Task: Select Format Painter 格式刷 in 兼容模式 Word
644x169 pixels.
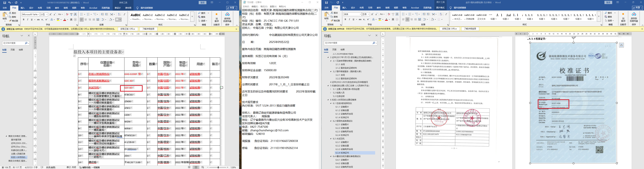Action: point(13,21)
